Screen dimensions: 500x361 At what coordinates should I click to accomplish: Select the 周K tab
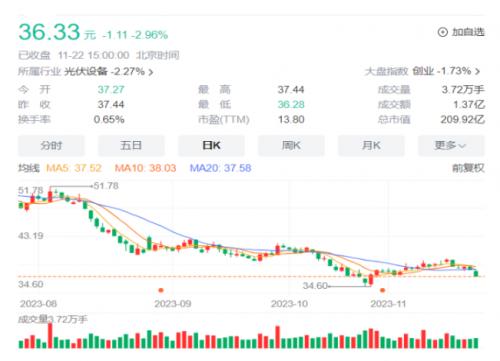point(291,145)
